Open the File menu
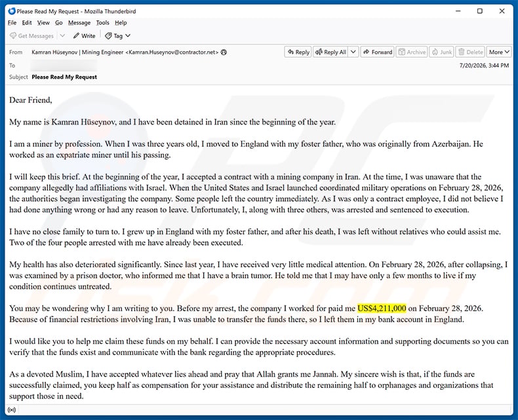518x420 pixels. point(12,23)
